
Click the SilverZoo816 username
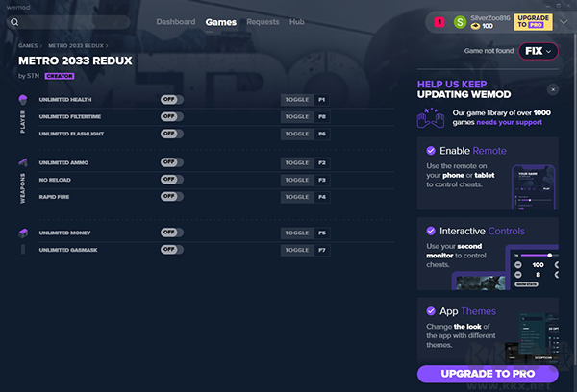[490, 18]
